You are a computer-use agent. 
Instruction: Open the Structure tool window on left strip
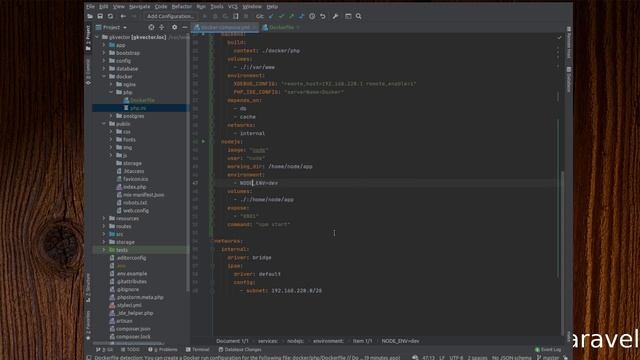pyautogui.click(x=88, y=288)
